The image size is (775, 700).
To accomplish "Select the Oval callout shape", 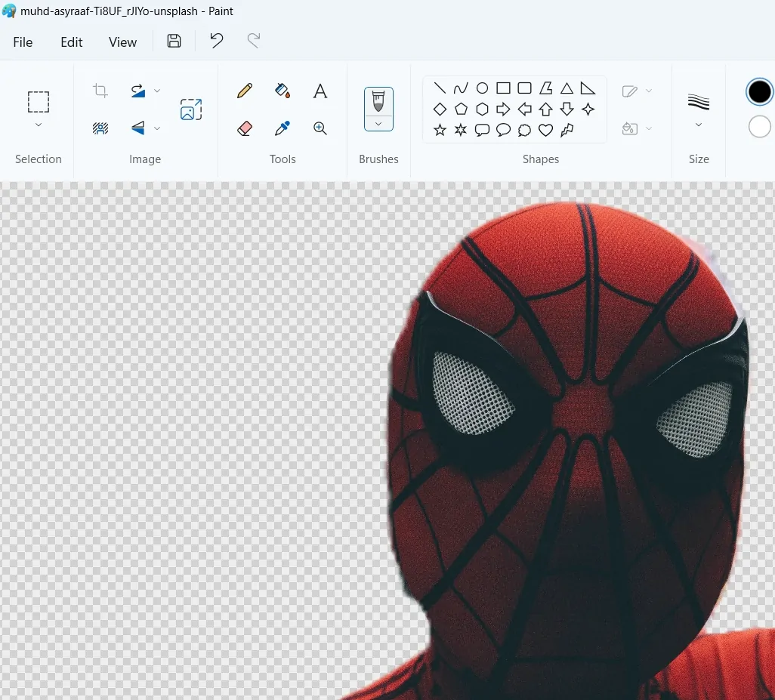I will click(503, 130).
